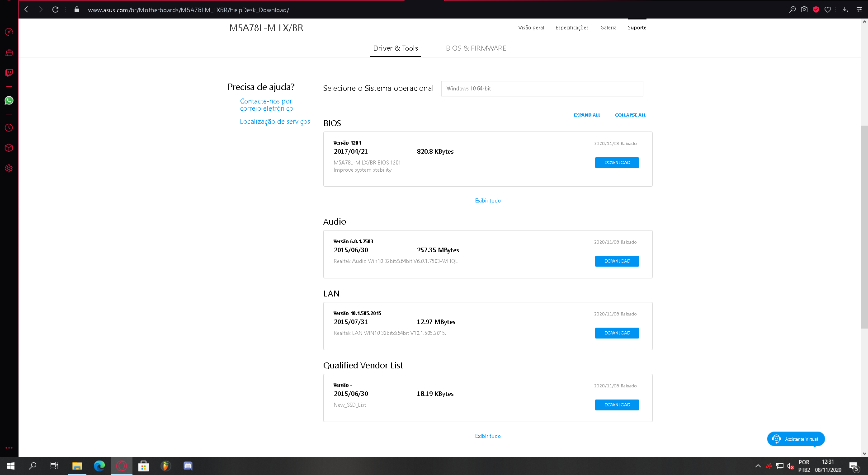This screenshot has height=475, width=868.
Task: Switch to Driver & Tools tab
Action: click(x=396, y=48)
